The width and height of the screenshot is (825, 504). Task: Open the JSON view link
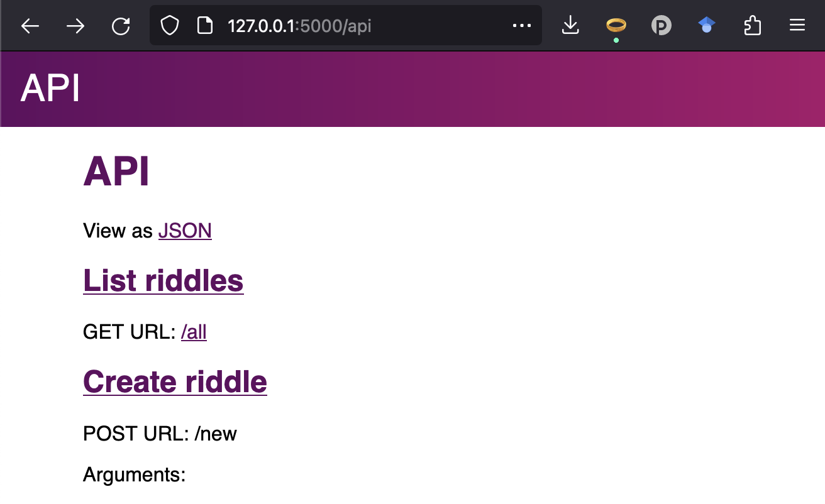[185, 231]
